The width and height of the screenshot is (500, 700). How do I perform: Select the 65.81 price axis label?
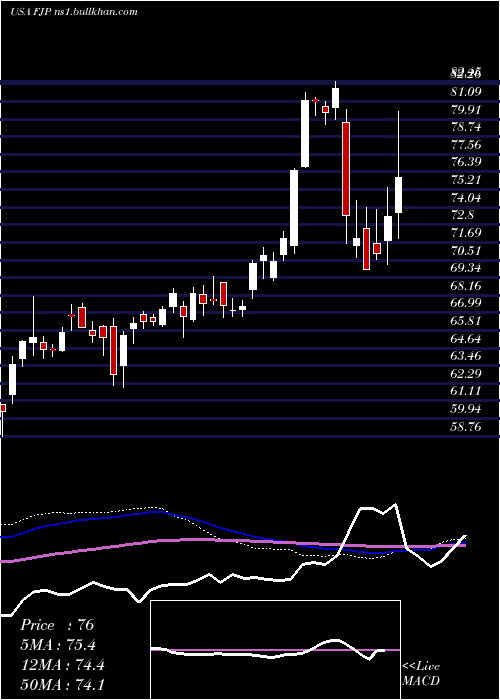click(466, 321)
